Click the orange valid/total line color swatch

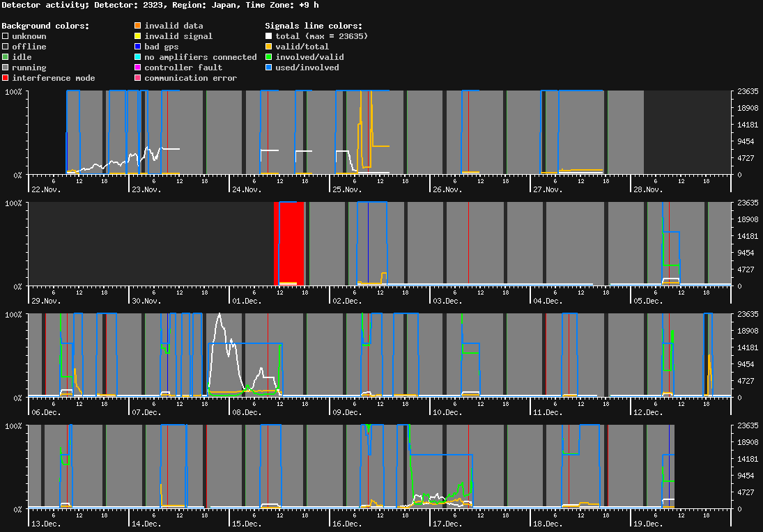tap(269, 47)
